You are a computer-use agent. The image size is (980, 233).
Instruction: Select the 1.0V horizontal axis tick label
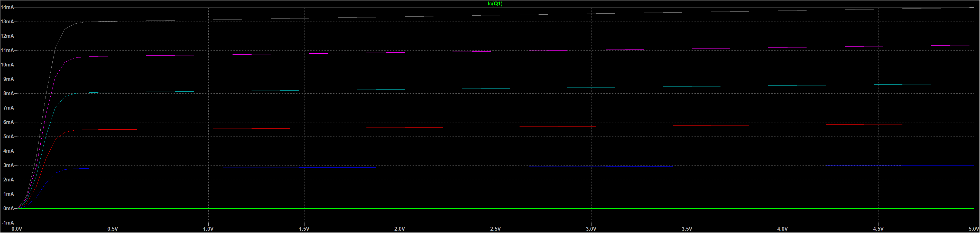click(x=208, y=229)
